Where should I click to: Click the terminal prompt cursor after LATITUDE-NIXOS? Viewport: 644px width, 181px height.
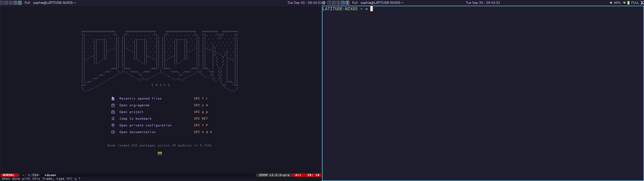[x=371, y=9]
